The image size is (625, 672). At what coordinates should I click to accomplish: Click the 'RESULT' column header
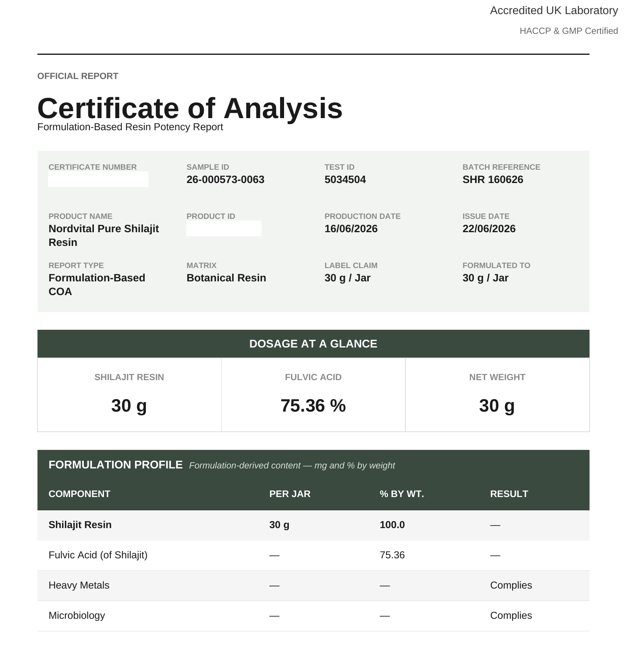[x=509, y=494]
